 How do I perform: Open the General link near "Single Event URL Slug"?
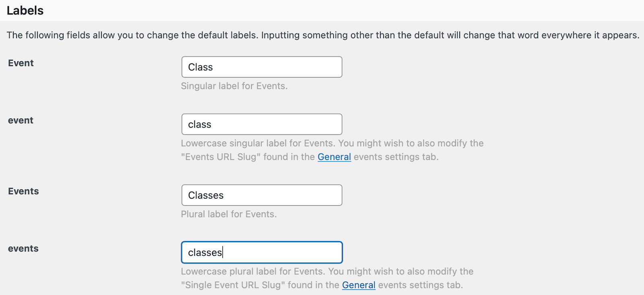point(358,285)
